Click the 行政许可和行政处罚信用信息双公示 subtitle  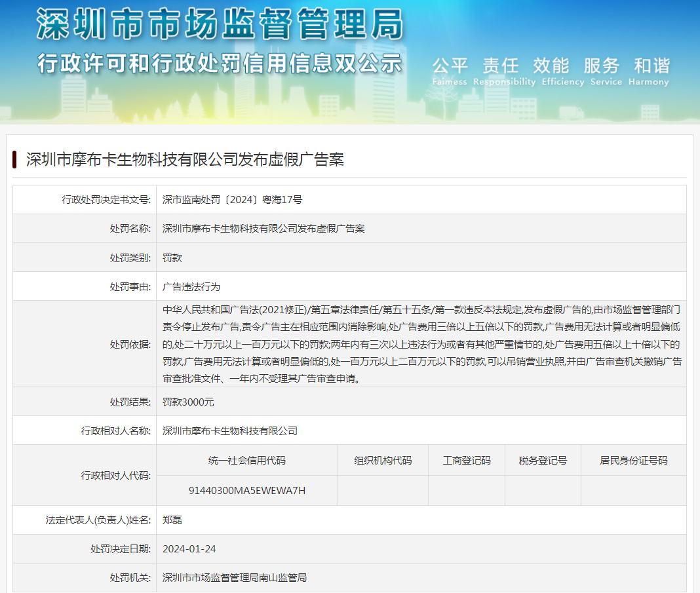click(220, 63)
